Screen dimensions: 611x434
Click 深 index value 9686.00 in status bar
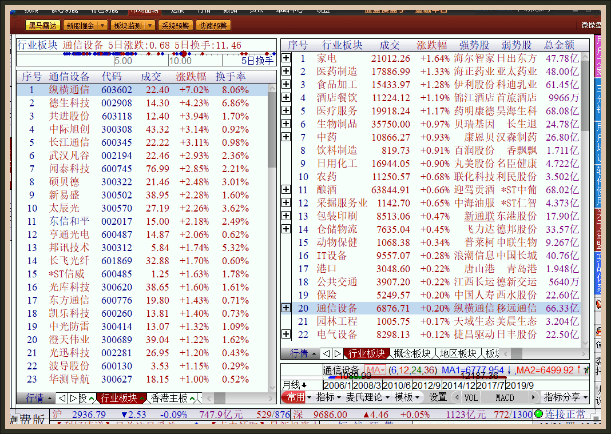point(330,414)
